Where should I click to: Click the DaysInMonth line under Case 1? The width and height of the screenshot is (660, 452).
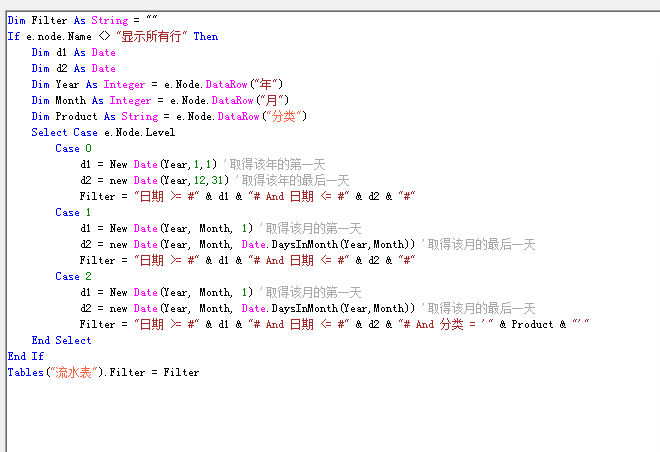(x=307, y=244)
